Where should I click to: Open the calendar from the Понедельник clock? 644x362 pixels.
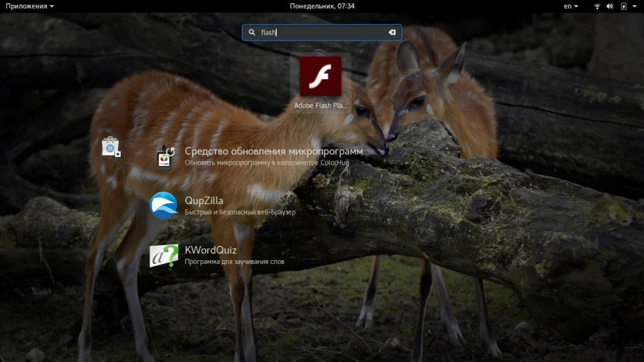click(322, 6)
